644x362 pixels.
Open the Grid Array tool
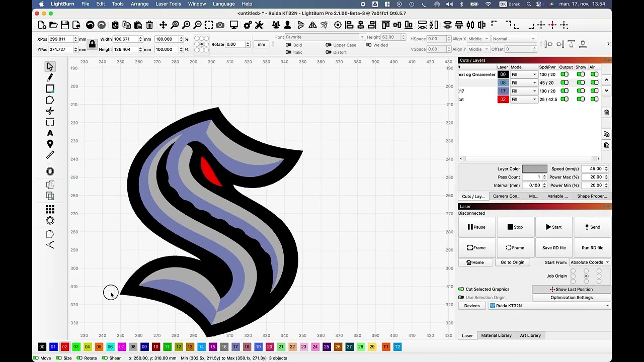50,209
